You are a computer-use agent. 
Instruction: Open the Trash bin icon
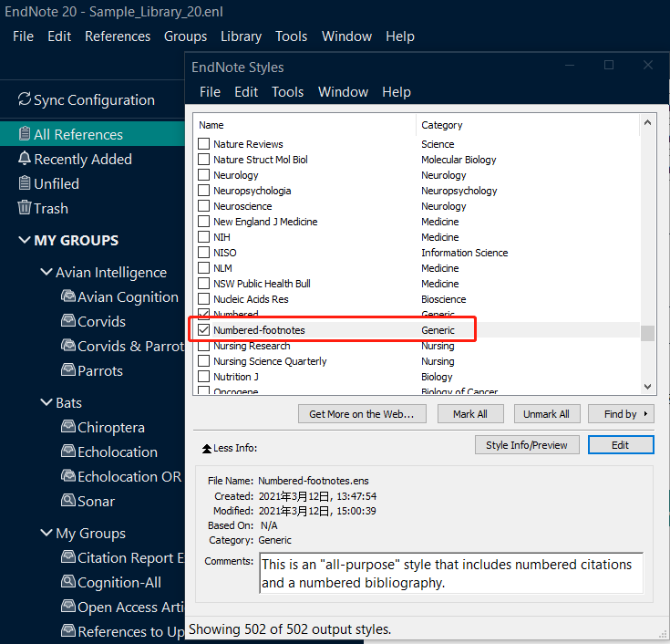pyautogui.click(x=25, y=208)
